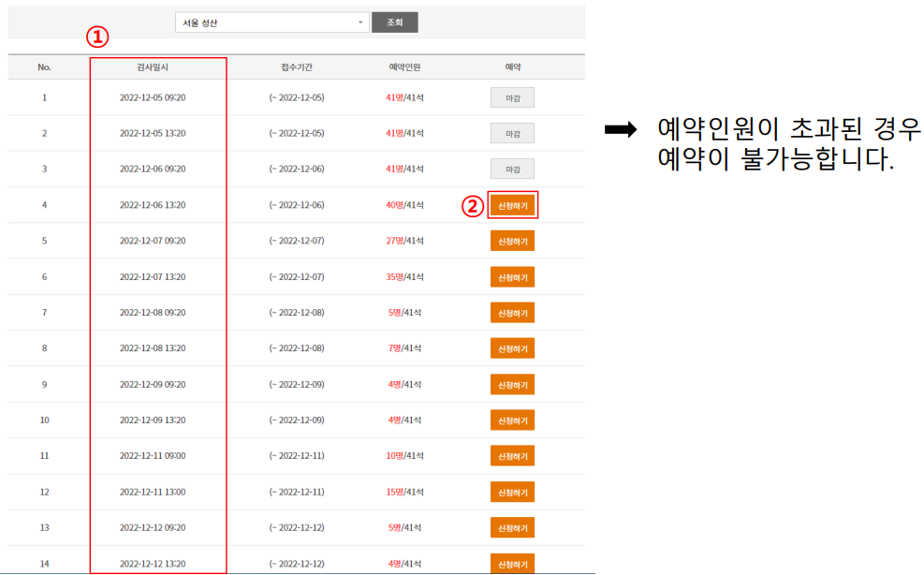This screenshot has height=575, width=924.
Task: Click the 마감 button on row 1
Action: [512, 96]
